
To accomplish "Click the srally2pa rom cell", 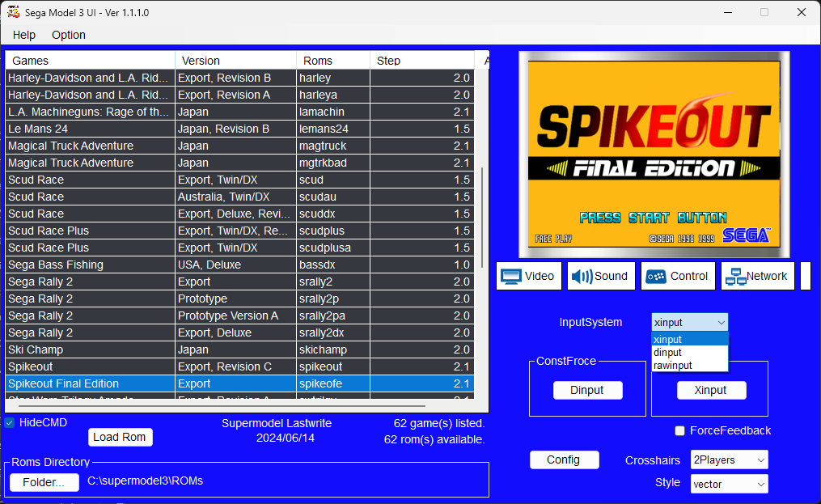I will 333,316.
